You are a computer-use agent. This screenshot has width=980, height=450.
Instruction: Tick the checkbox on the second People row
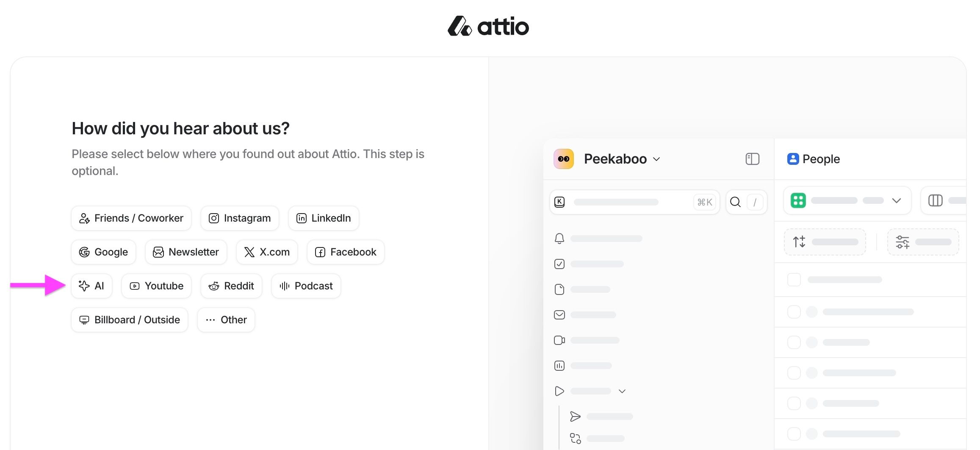pos(794,311)
